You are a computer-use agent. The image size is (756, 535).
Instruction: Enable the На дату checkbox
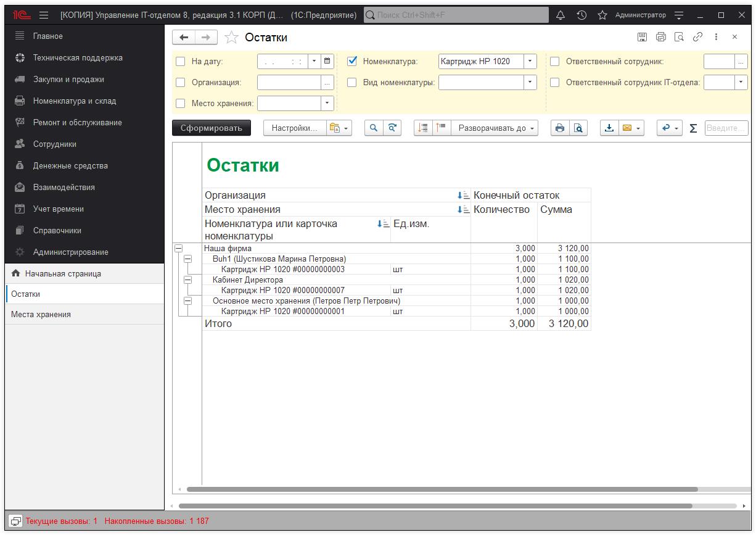(x=181, y=61)
